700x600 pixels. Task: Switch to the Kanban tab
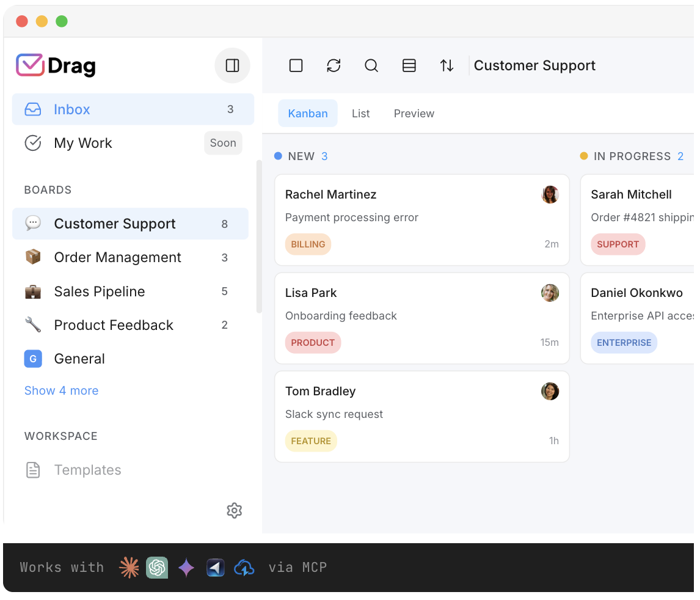click(308, 114)
